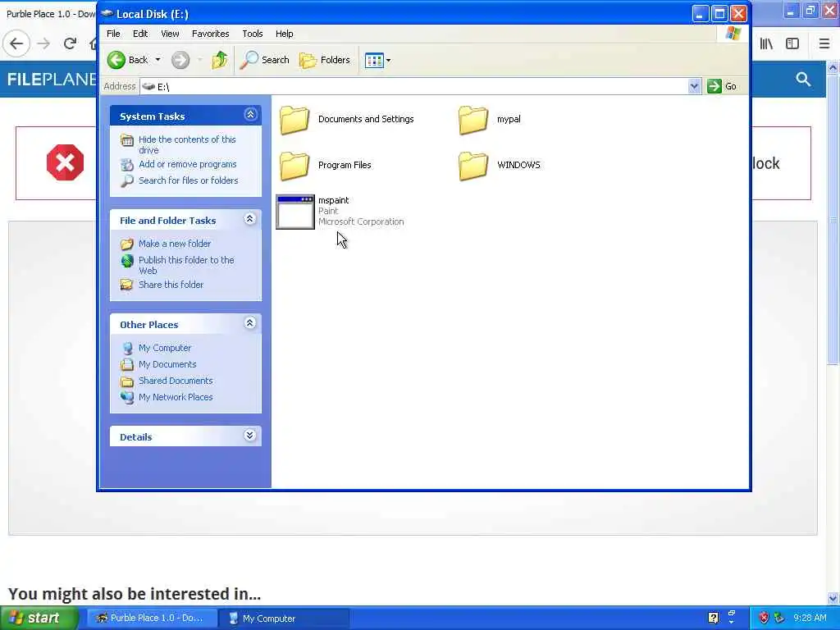Click the Go button
The image size is (840, 630).
(x=722, y=86)
